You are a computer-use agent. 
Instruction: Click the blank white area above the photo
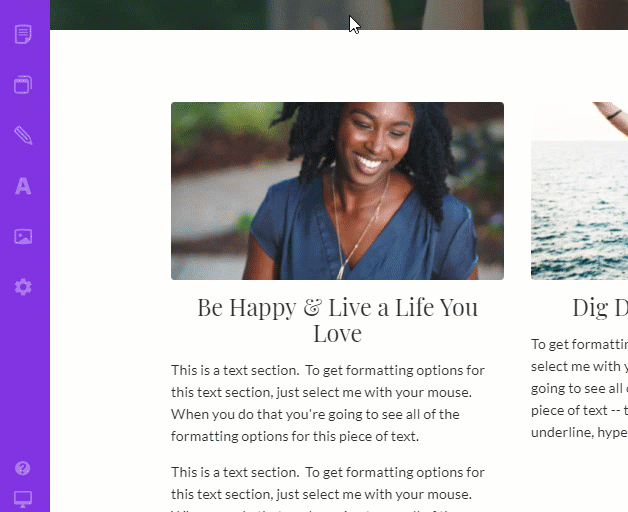click(x=337, y=66)
